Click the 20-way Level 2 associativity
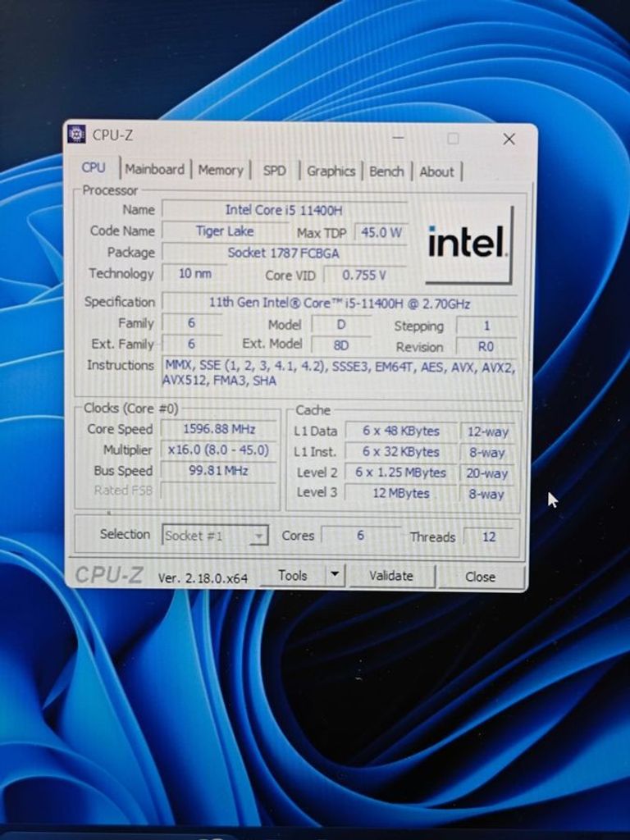The width and height of the screenshot is (630, 840). pos(486,473)
